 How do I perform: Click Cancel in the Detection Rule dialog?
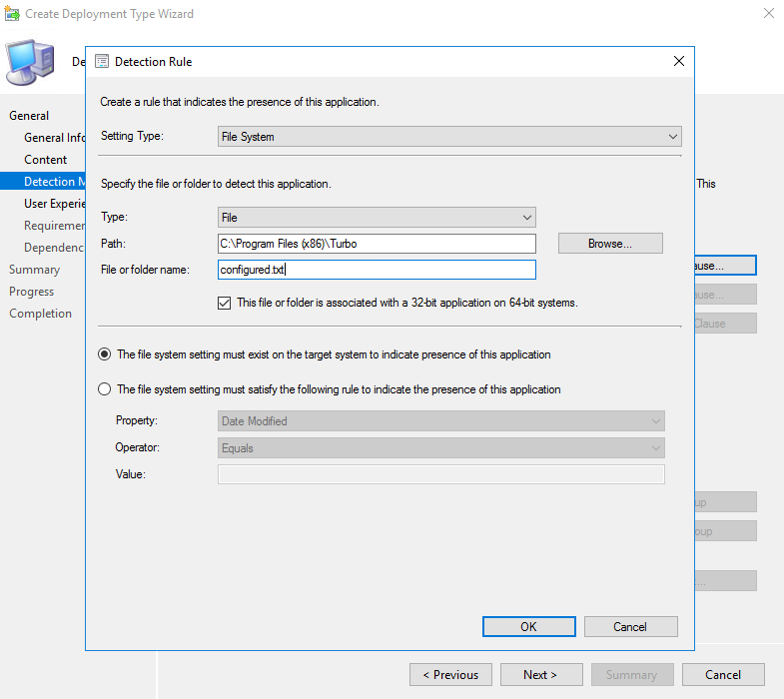[x=630, y=626]
